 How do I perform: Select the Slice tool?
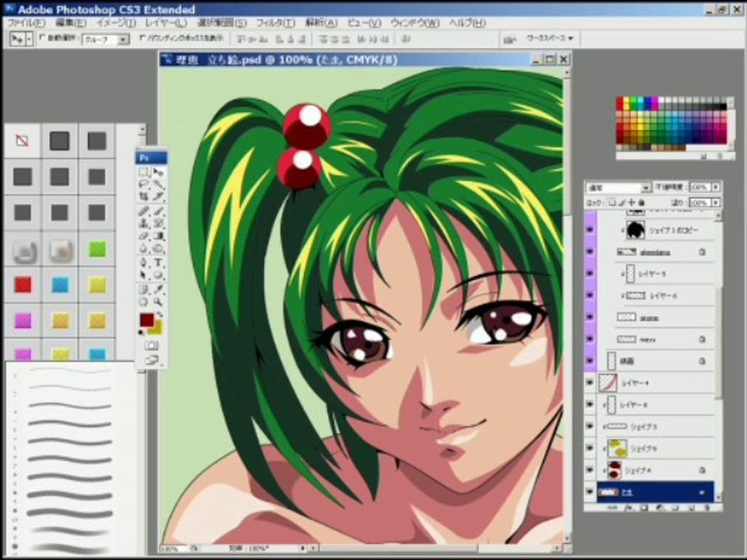[x=159, y=196]
